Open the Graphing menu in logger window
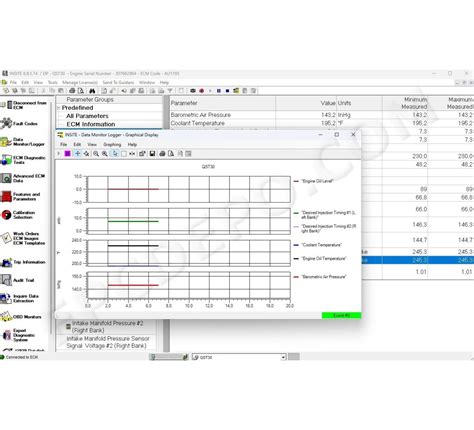Image resolution: width=474 pixels, height=430 pixels. click(112, 145)
